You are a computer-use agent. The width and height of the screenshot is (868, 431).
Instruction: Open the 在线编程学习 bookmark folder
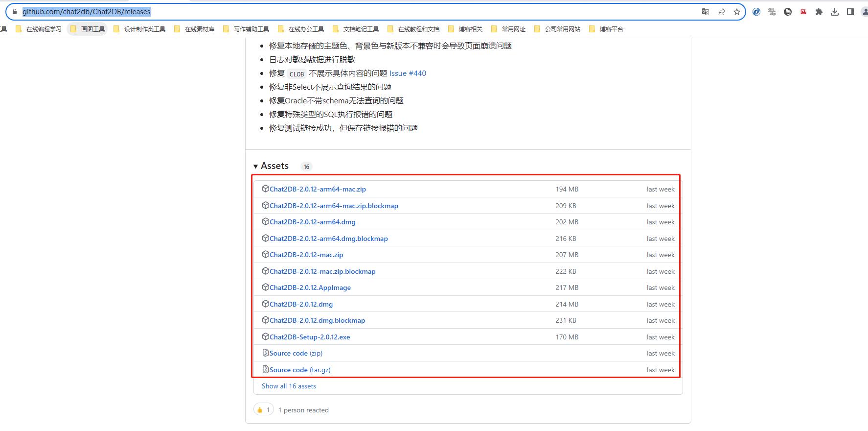tap(39, 29)
